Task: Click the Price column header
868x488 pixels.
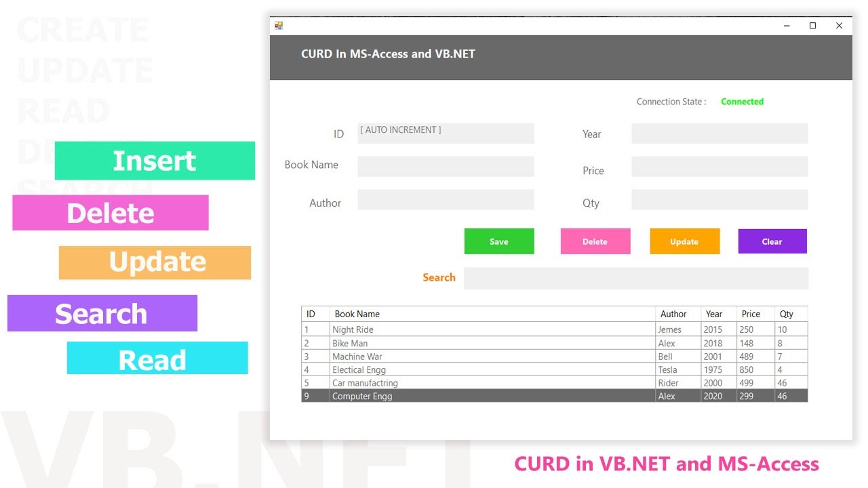Action: [756, 314]
